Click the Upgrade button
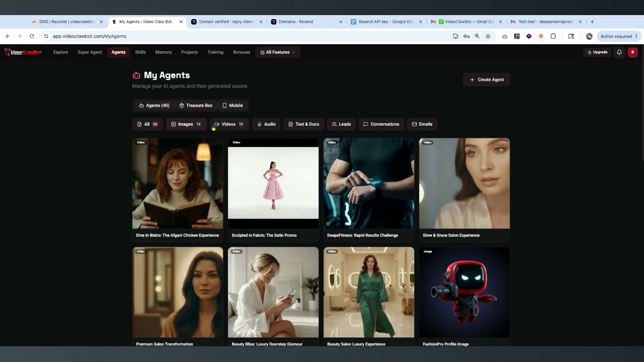This screenshot has width=644, height=362. [597, 52]
